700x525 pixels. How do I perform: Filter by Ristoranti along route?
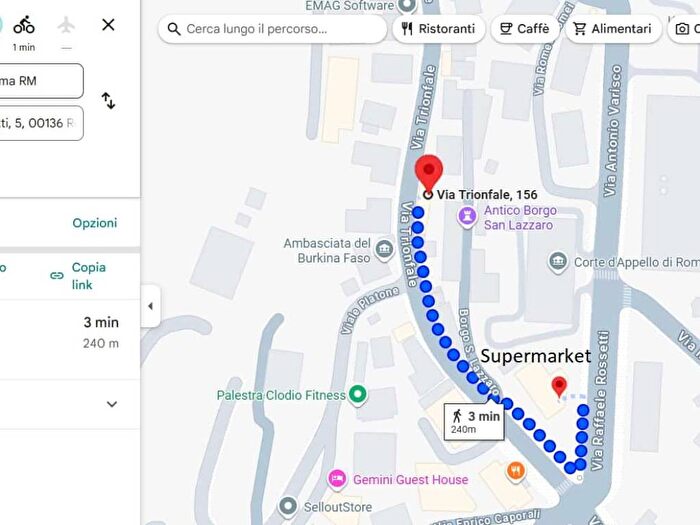(439, 29)
